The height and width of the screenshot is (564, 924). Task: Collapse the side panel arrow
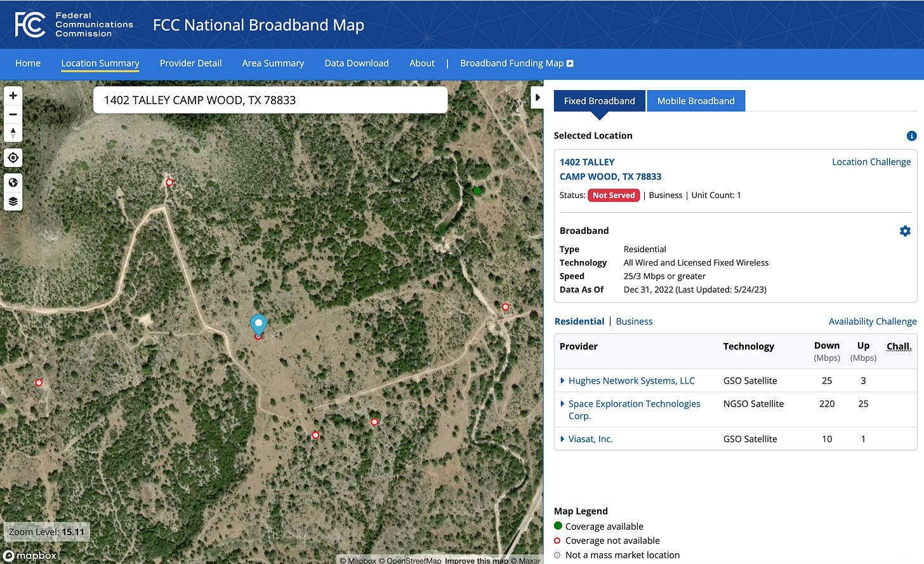(x=537, y=98)
